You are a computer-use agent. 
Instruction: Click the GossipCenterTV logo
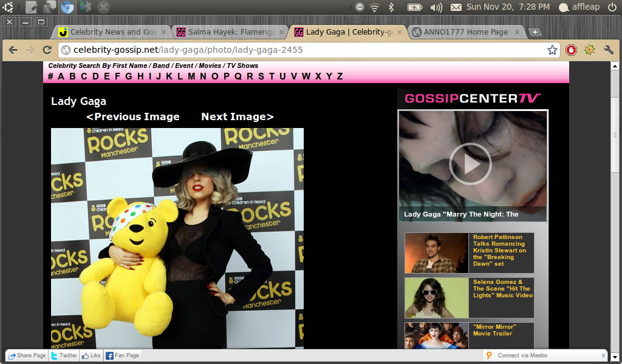(473, 98)
